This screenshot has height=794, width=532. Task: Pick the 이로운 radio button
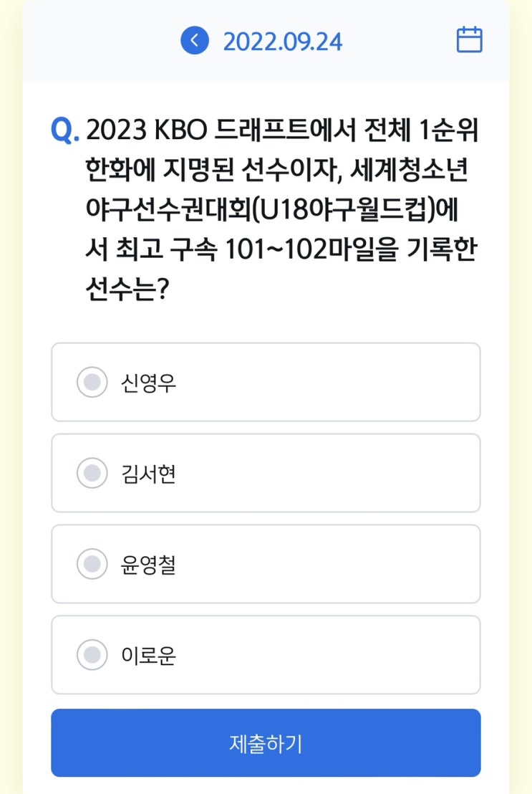tap(92, 655)
